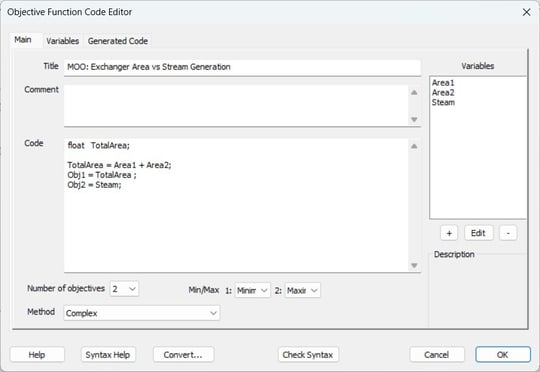
Task: Click inside the Code editor area
Action: (x=236, y=205)
